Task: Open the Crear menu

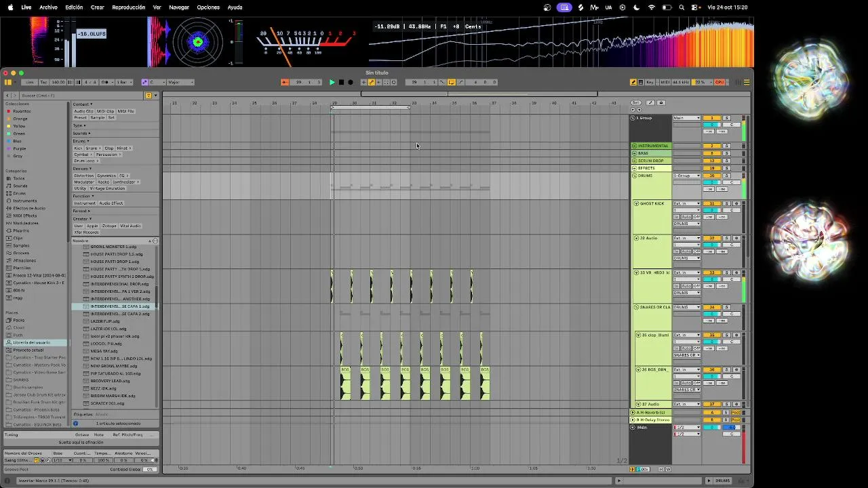Action: [98, 7]
